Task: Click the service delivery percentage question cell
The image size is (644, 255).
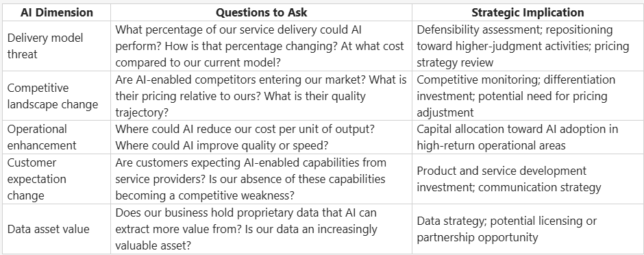Action: [x=261, y=45]
